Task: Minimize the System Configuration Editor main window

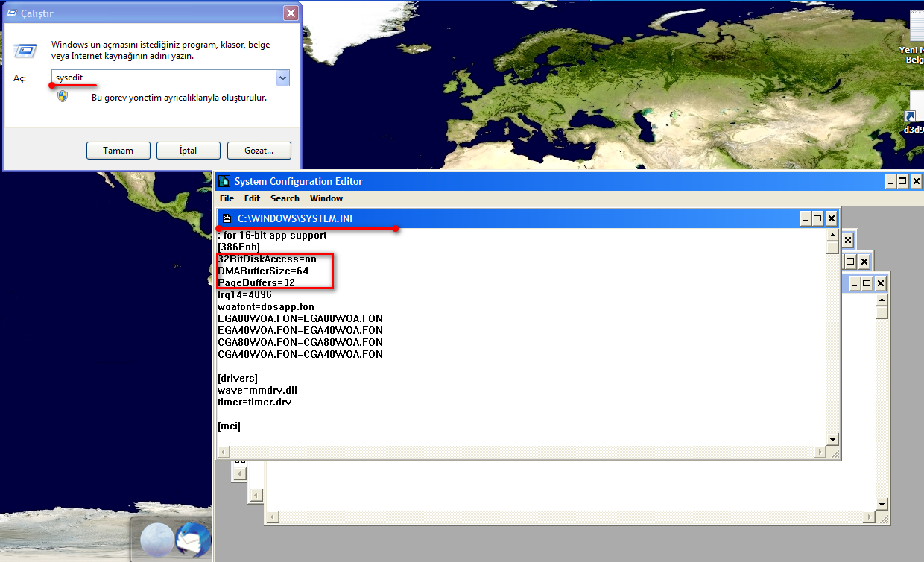Action: (x=890, y=181)
